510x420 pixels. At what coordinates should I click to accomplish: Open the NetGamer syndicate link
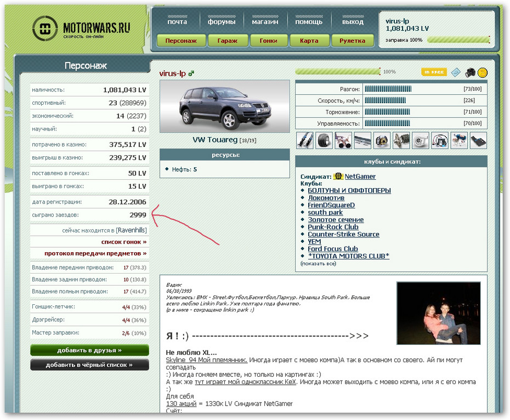pyautogui.click(x=360, y=177)
